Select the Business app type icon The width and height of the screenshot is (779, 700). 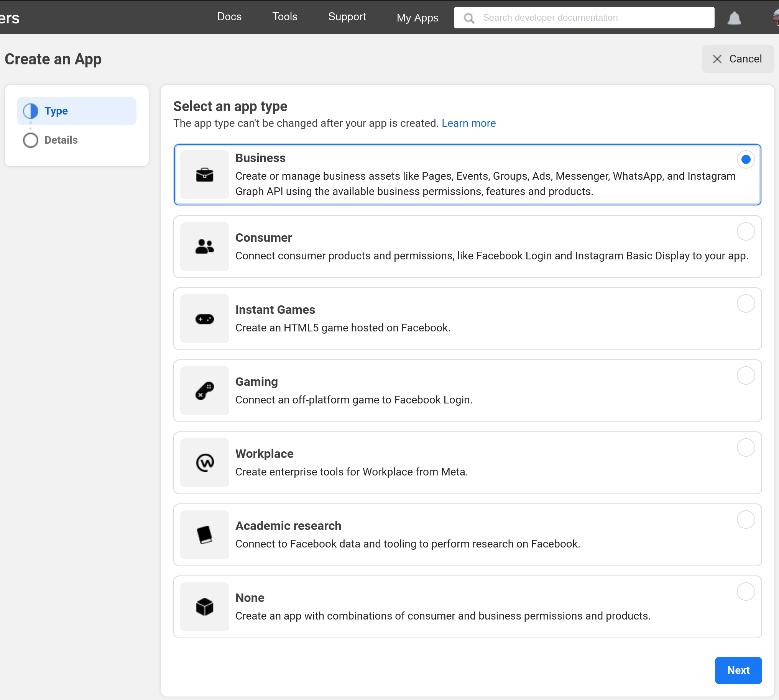[205, 174]
